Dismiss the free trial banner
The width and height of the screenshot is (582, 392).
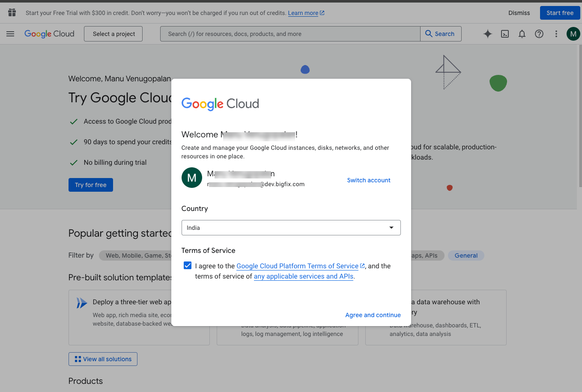pos(519,13)
